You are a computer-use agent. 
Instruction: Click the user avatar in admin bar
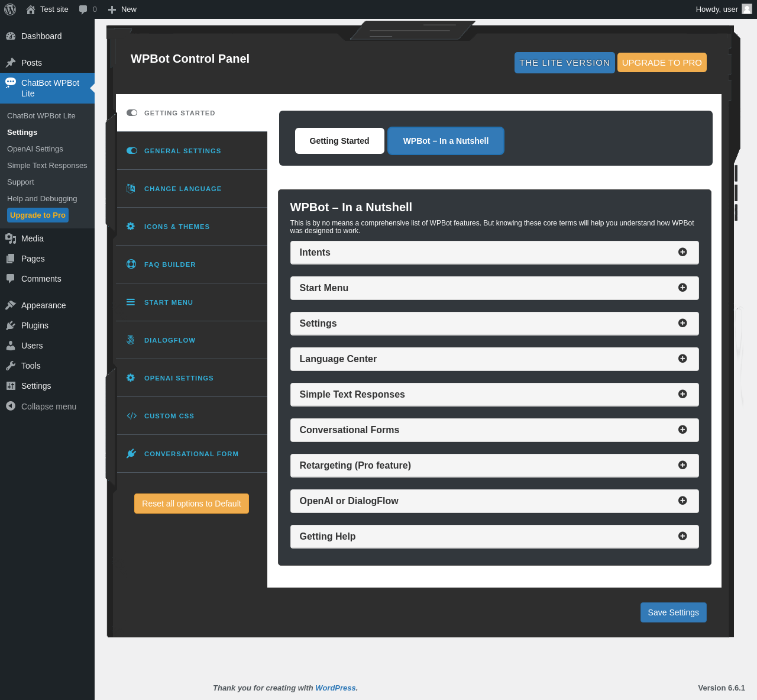click(x=747, y=9)
